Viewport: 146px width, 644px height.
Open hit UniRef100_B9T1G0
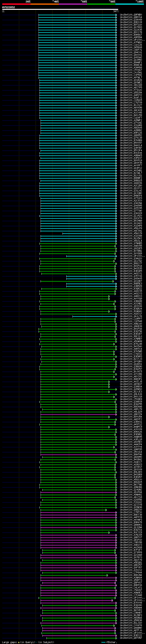point(131,25)
